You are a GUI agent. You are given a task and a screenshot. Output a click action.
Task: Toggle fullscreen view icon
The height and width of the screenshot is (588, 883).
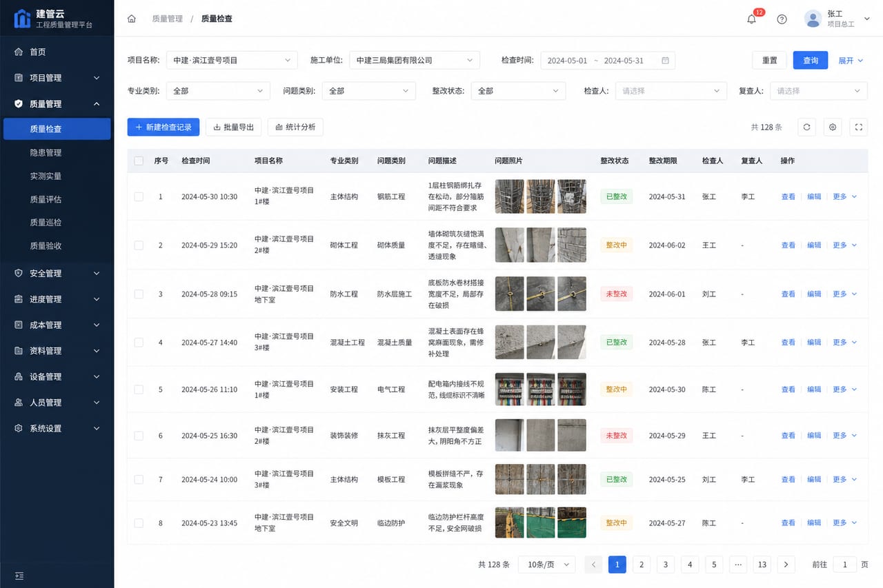pyautogui.click(x=859, y=127)
